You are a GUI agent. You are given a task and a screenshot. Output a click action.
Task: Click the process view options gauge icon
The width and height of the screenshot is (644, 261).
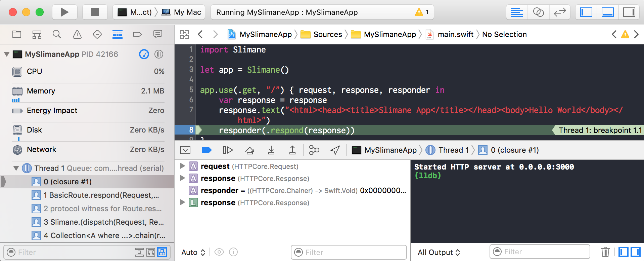144,54
